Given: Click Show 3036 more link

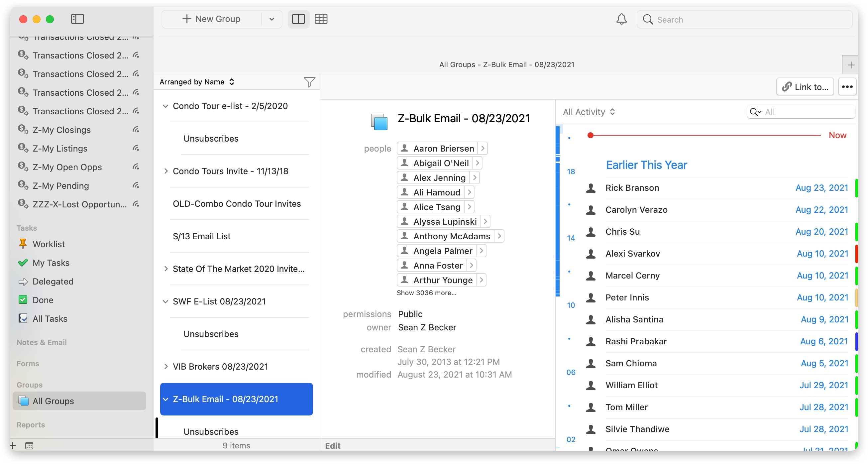Looking at the screenshot, I should tap(426, 293).
